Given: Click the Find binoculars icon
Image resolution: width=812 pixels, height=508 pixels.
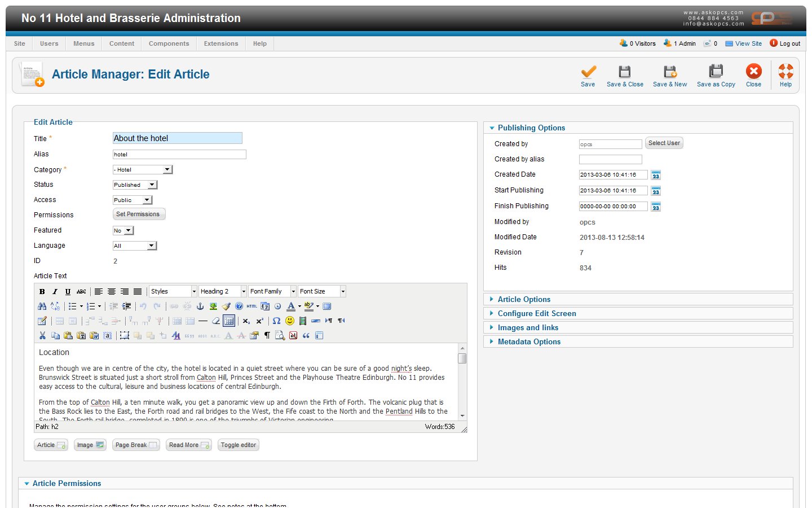Looking at the screenshot, I should [x=42, y=306].
